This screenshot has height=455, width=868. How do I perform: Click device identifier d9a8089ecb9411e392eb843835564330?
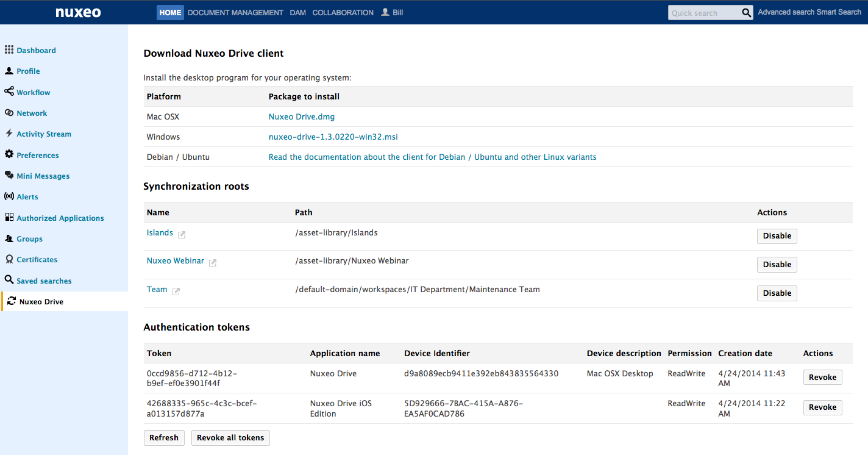(482, 373)
